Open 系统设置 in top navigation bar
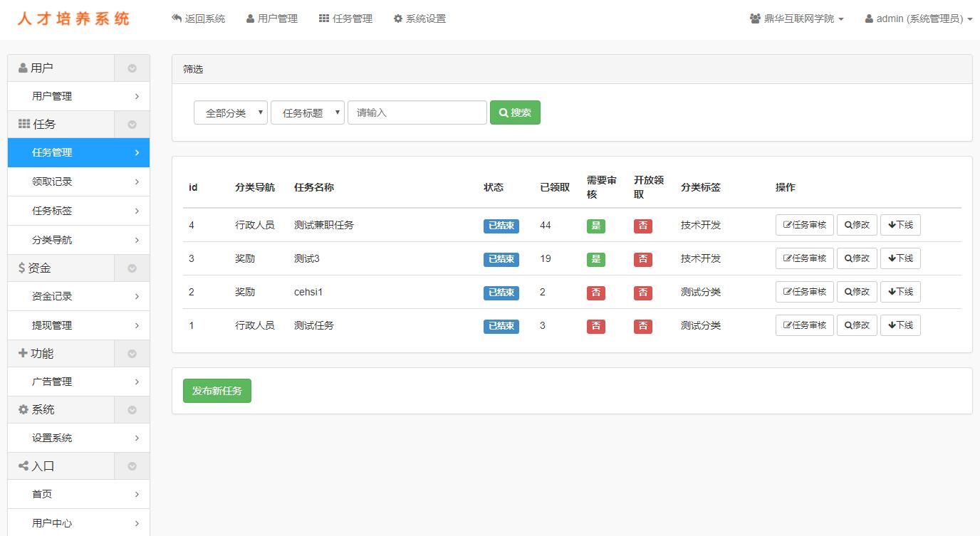 (419, 19)
